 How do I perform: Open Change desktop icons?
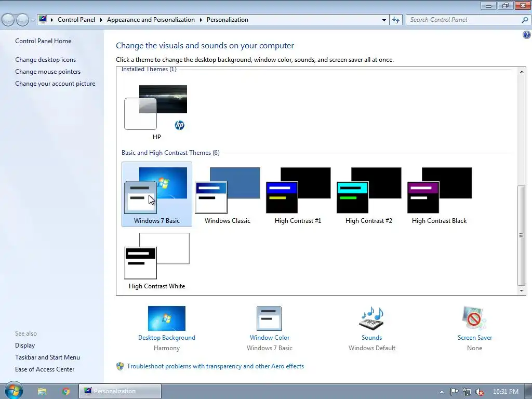tap(46, 60)
